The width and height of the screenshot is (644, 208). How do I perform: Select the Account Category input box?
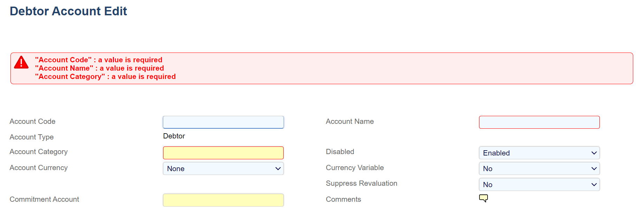click(223, 153)
